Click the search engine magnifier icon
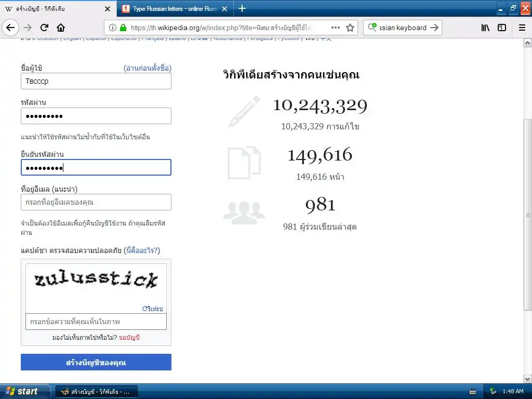This screenshot has width=532, height=399. pyautogui.click(x=372, y=27)
